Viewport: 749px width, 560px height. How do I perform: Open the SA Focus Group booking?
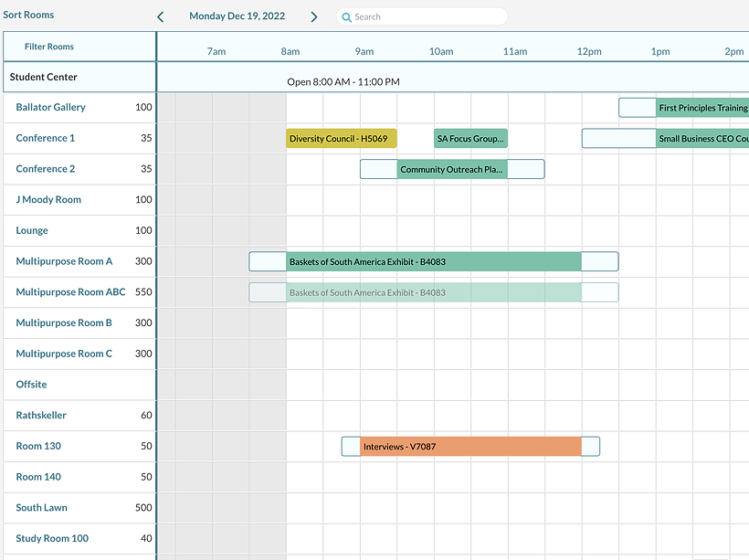pos(469,138)
